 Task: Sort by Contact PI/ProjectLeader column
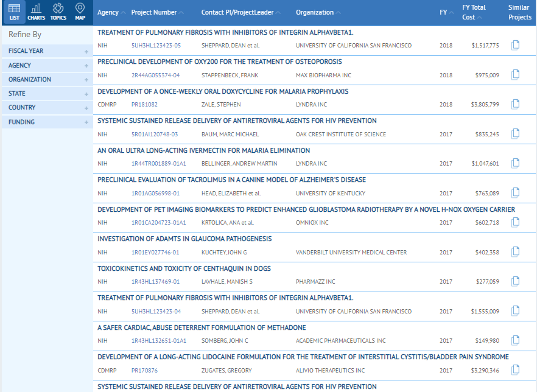240,12
